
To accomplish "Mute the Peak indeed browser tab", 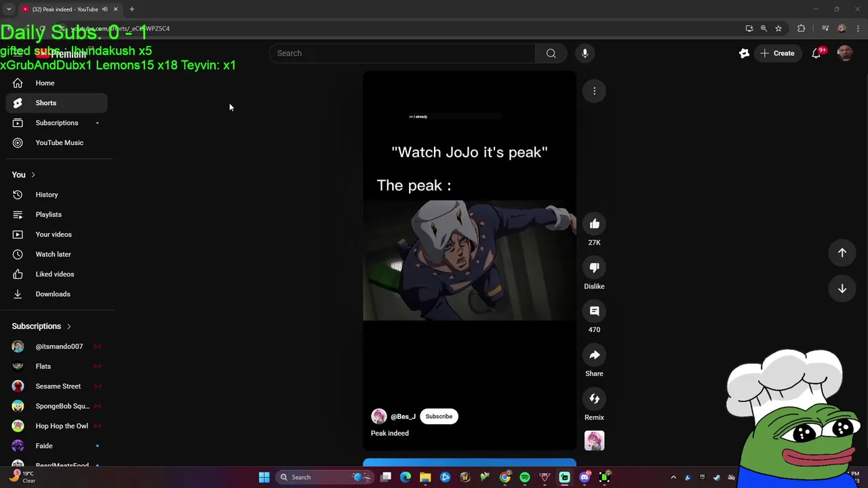I will tap(104, 9).
